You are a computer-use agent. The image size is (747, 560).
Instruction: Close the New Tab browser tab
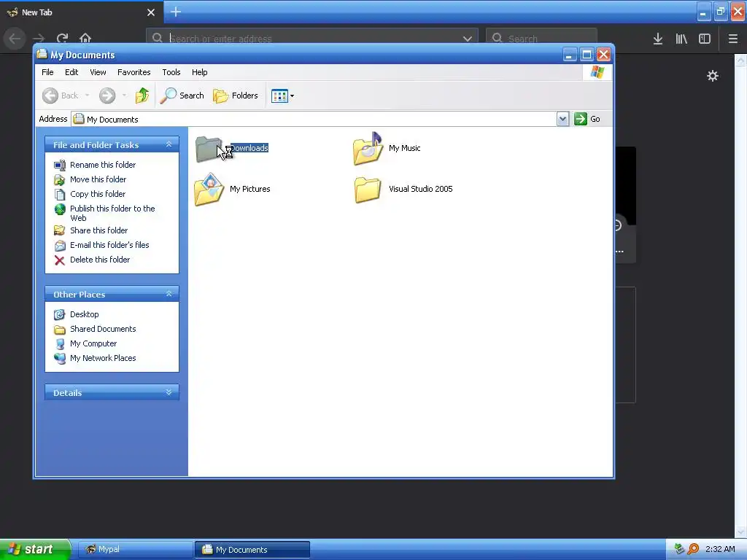tap(151, 12)
